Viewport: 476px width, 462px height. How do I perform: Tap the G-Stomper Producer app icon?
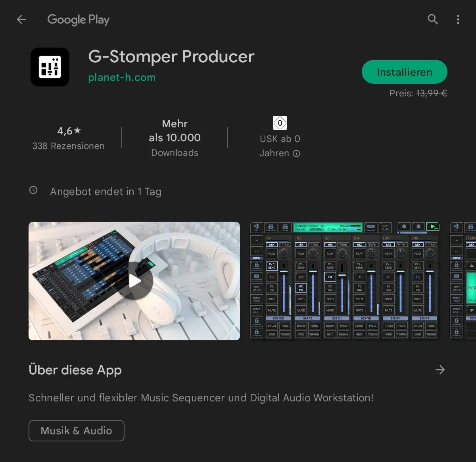[x=50, y=67]
